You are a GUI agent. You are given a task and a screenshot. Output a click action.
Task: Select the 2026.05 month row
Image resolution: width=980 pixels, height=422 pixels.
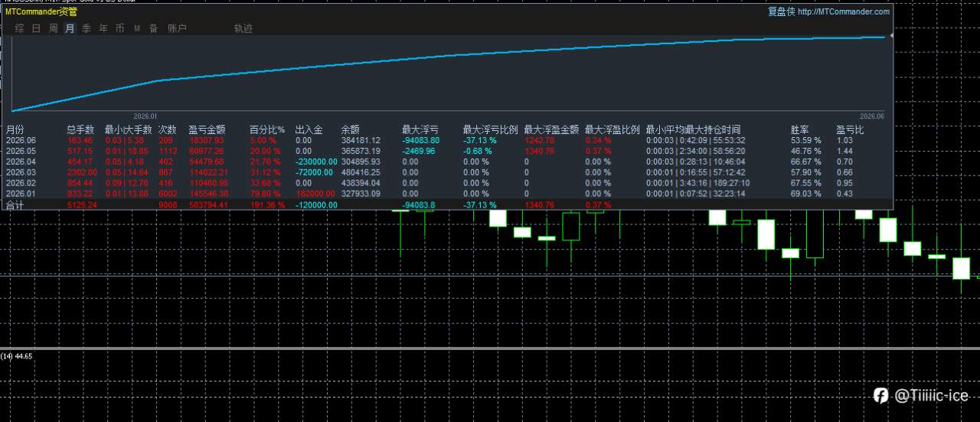tap(449, 151)
